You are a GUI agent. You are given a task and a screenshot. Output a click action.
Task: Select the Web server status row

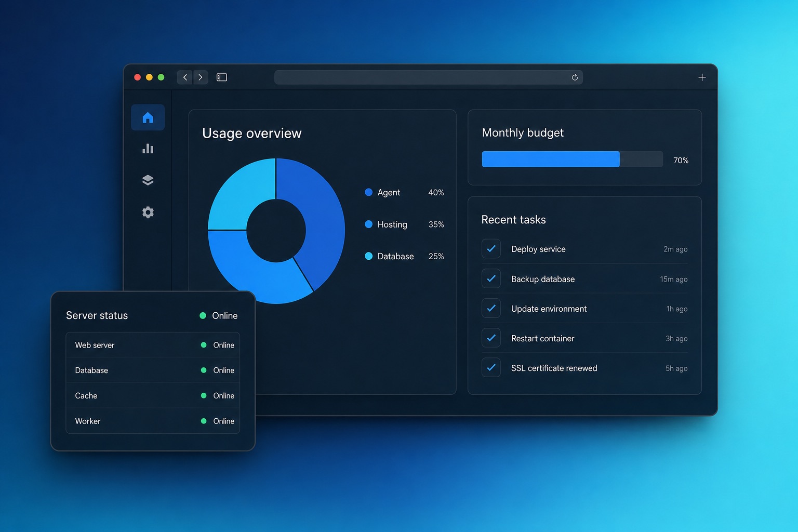pos(153,345)
